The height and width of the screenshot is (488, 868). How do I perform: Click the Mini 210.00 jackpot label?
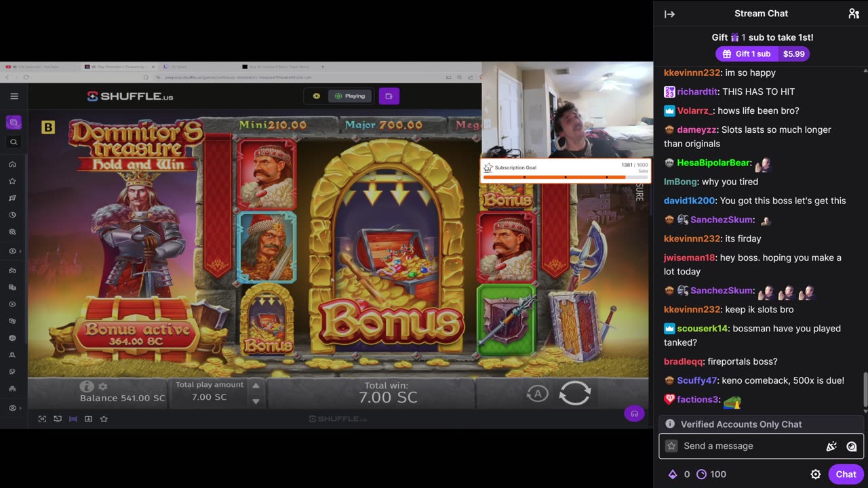(x=273, y=125)
